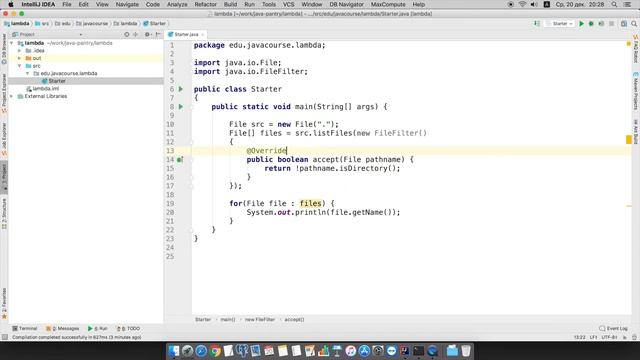Click the Stop process square icon
The height and width of the screenshot is (360, 640).
coord(611,24)
